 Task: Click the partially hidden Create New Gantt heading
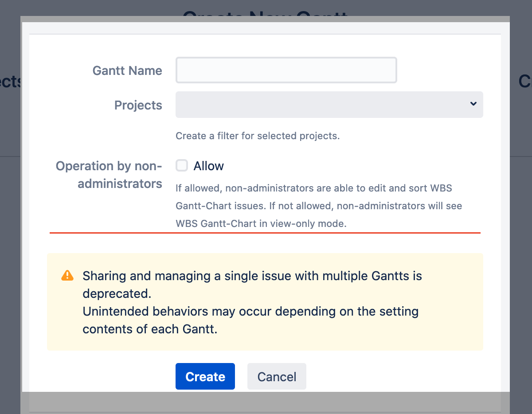tap(265, 12)
